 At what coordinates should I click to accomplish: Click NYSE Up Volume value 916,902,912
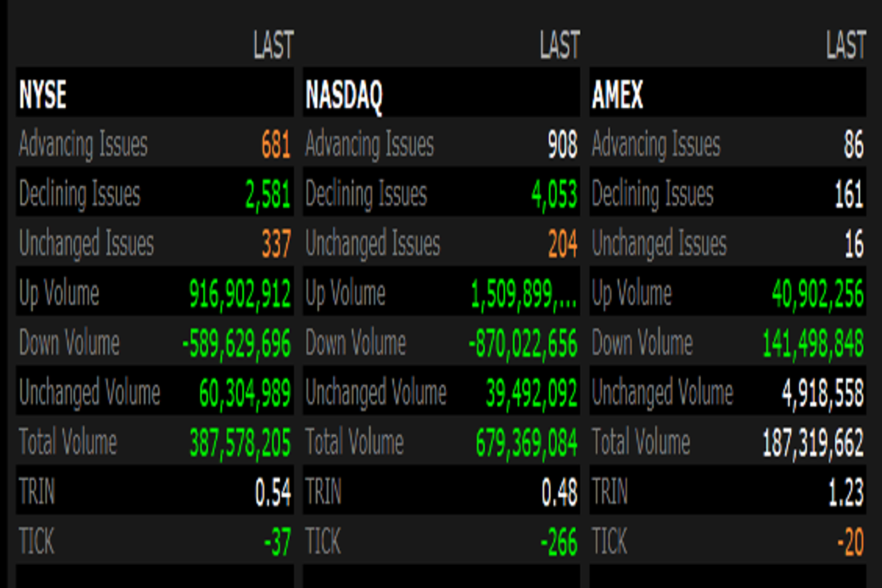tap(240, 294)
